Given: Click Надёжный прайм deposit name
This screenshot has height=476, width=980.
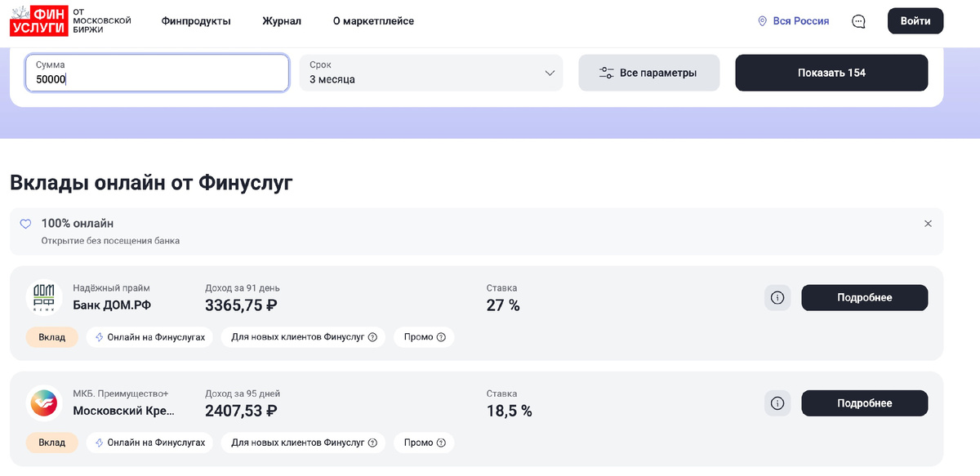Looking at the screenshot, I should pos(112,288).
